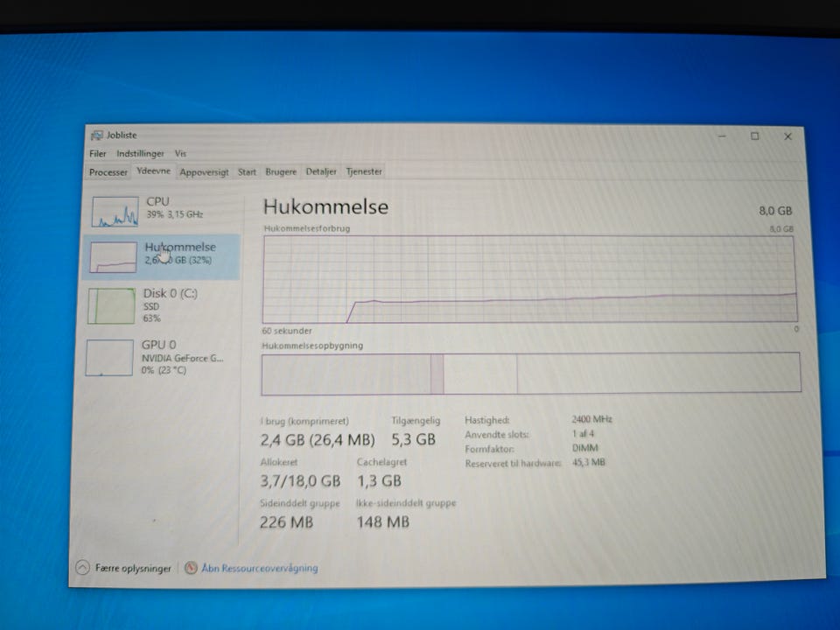The width and height of the screenshot is (840, 630).
Task: Click the NVIDIA GeForce GPU name text
Action: (182, 359)
